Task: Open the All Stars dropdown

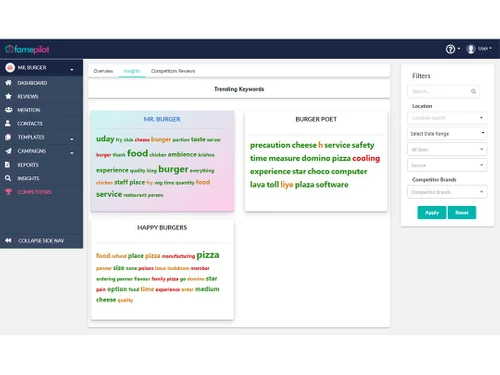Action: click(x=447, y=149)
